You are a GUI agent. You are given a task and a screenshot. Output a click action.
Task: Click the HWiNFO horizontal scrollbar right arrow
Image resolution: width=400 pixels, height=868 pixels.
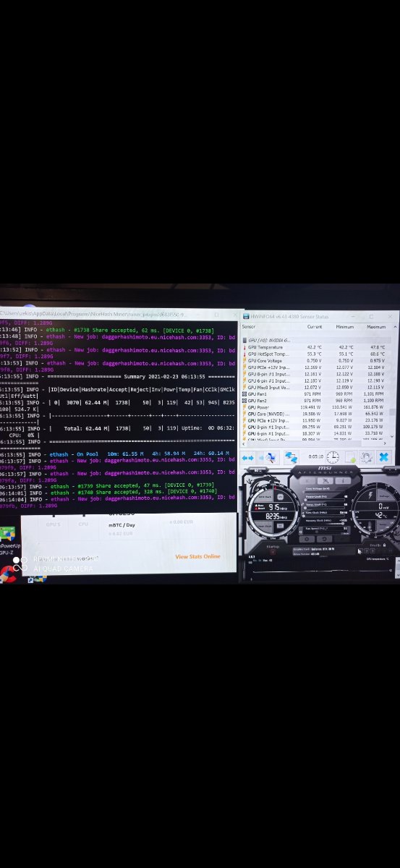pos(385,443)
